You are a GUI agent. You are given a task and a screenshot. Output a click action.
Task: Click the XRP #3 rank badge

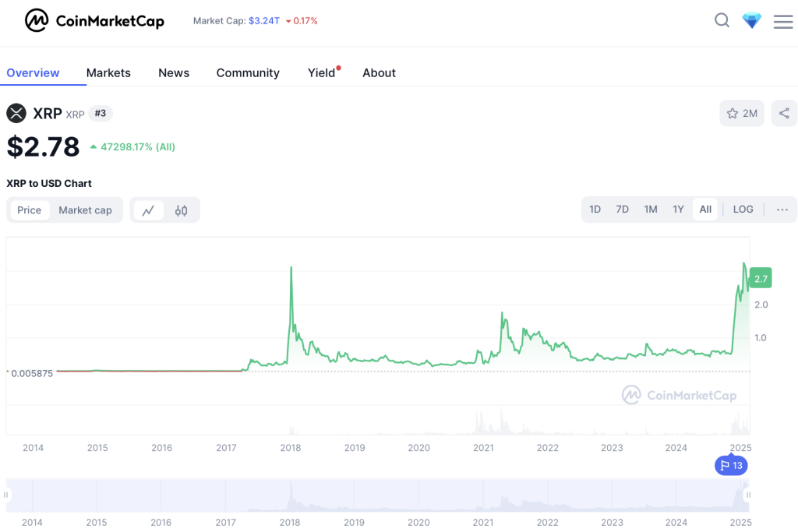point(100,114)
